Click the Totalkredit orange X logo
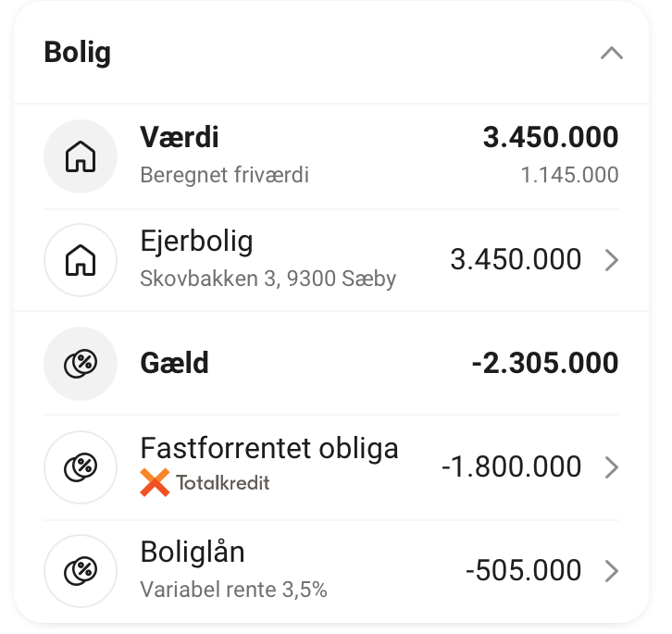 (155, 482)
